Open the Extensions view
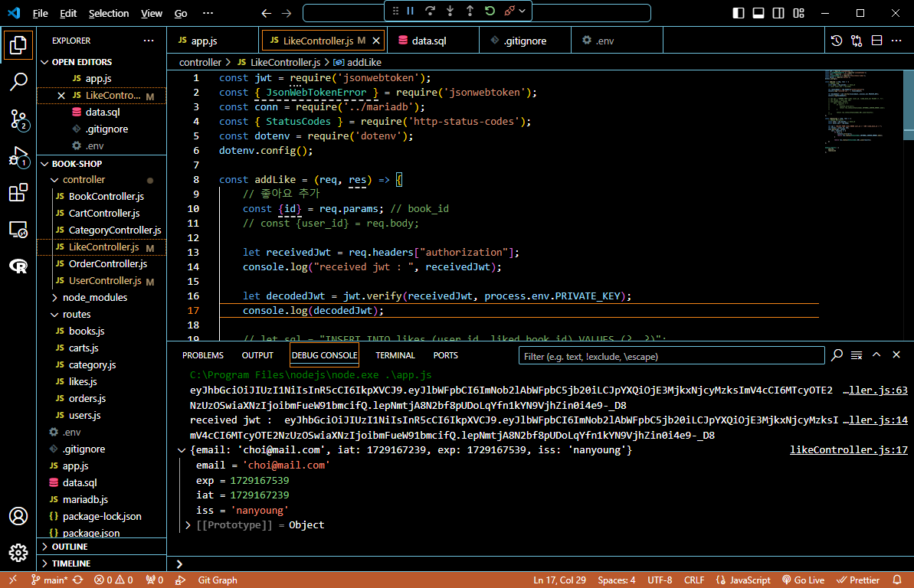The width and height of the screenshot is (914, 588). click(x=18, y=192)
